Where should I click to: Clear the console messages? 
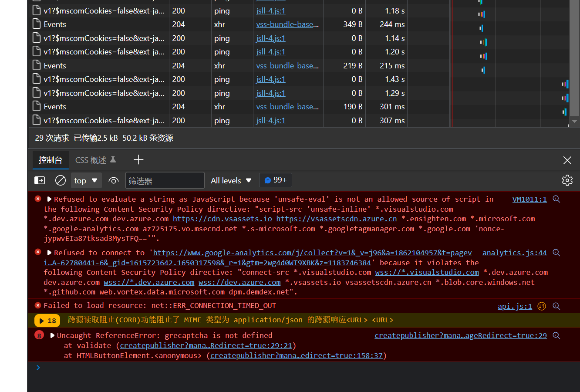point(60,180)
